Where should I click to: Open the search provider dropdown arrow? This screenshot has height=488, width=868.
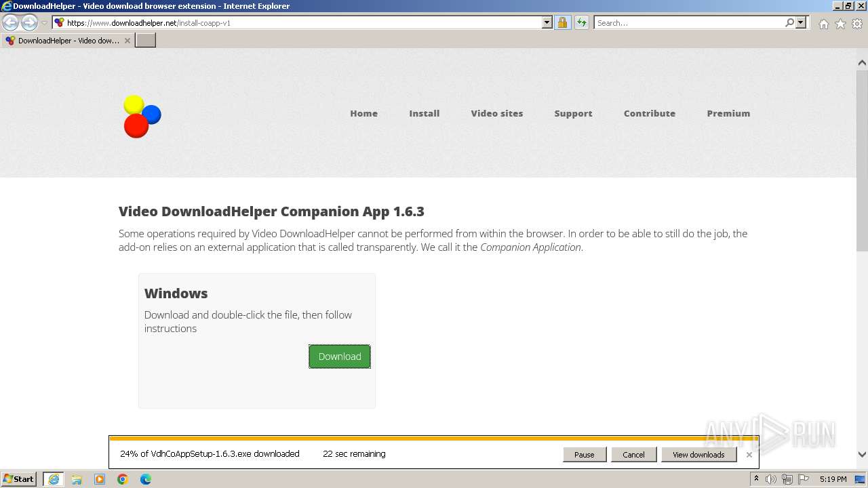pos(801,22)
